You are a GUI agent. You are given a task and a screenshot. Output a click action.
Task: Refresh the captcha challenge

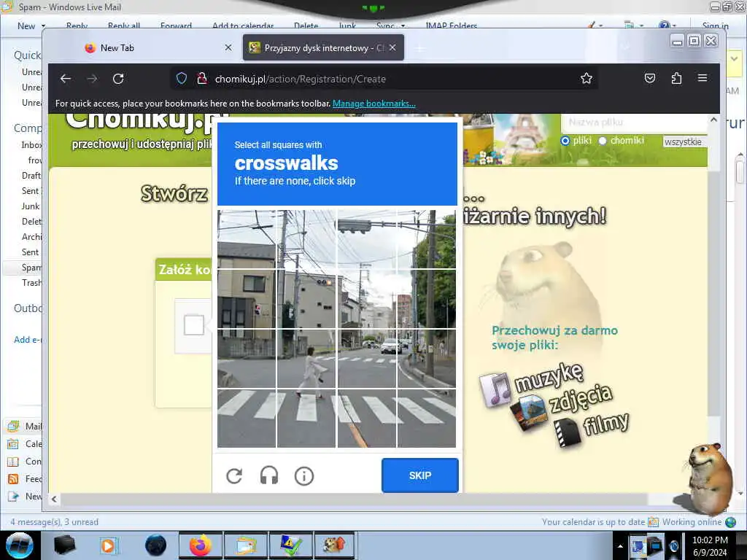pos(234,475)
